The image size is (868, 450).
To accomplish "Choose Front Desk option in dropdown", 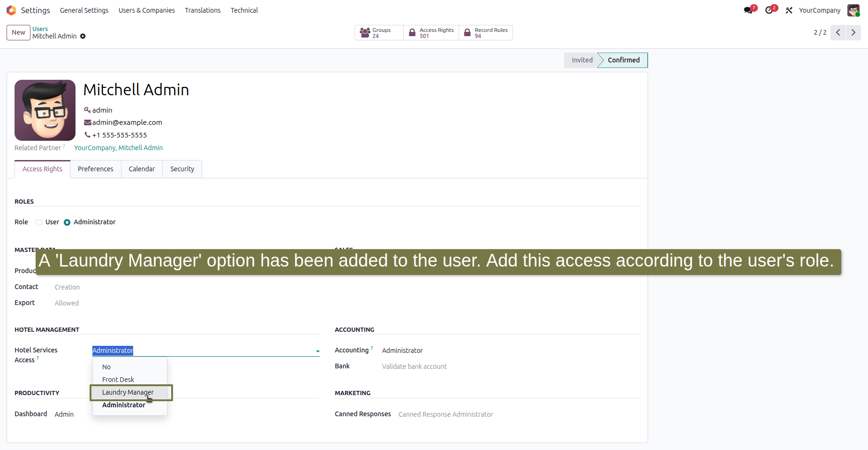I will [x=130, y=380].
